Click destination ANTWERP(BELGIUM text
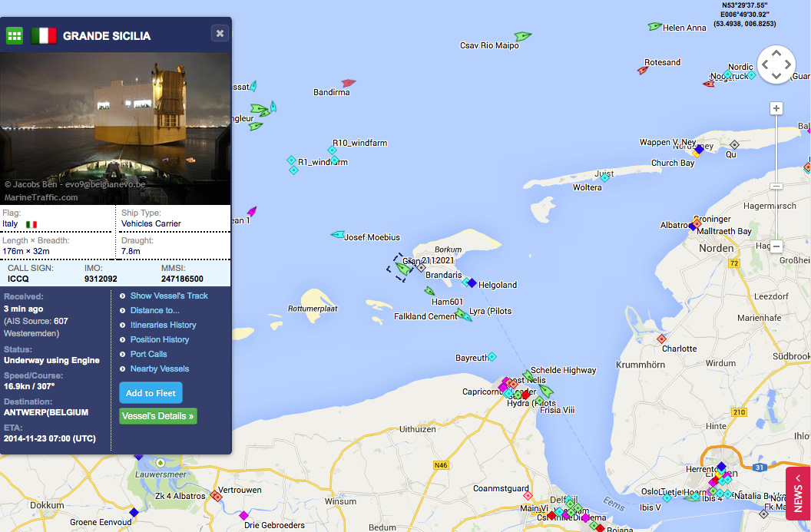 [x=46, y=412]
